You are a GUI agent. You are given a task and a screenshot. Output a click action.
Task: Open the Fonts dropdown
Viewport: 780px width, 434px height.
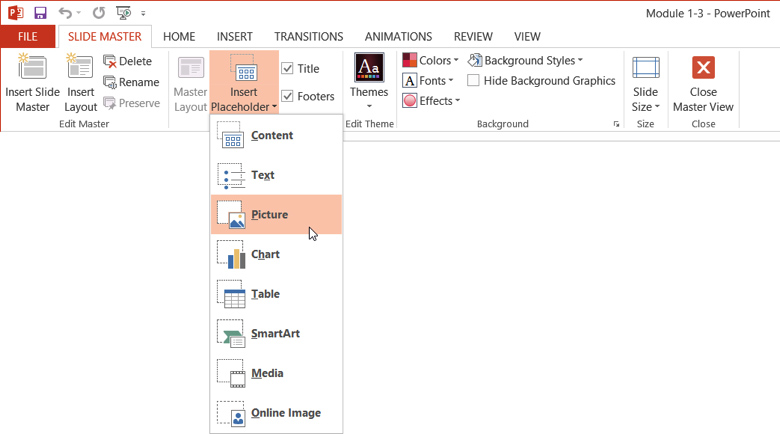coord(428,81)
